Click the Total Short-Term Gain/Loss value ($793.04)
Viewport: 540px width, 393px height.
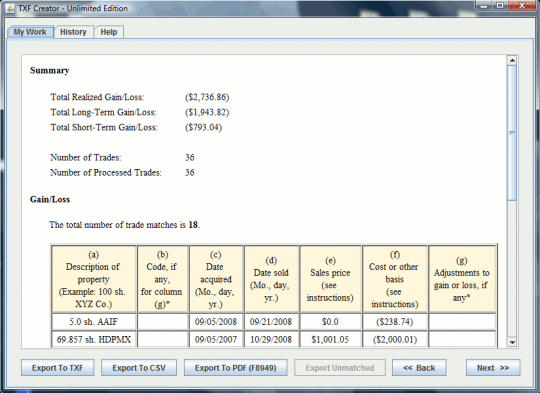click(x=204, y=127)
